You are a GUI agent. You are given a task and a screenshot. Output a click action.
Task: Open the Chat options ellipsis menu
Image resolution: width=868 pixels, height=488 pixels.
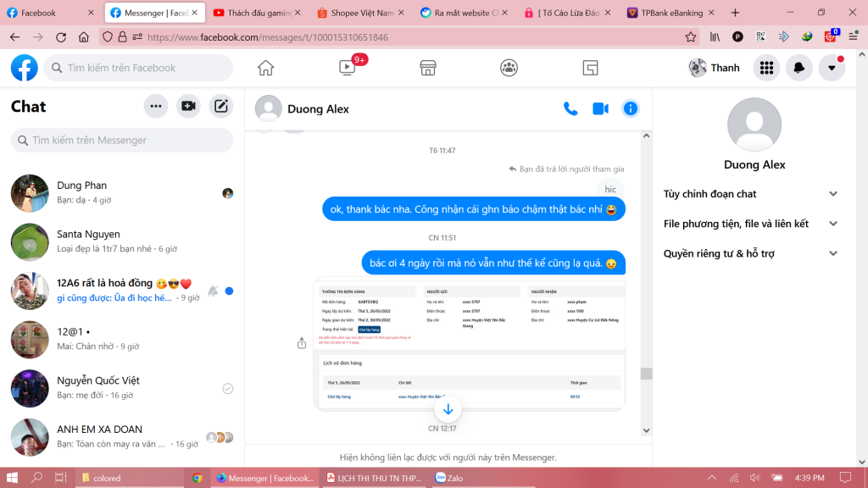[155, 106]
